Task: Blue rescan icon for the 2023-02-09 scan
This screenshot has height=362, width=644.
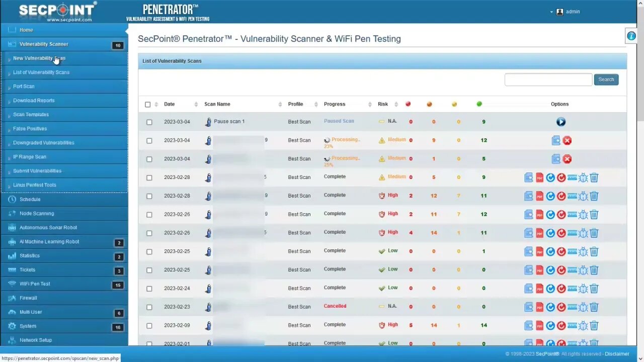Action: pos(550,326)
